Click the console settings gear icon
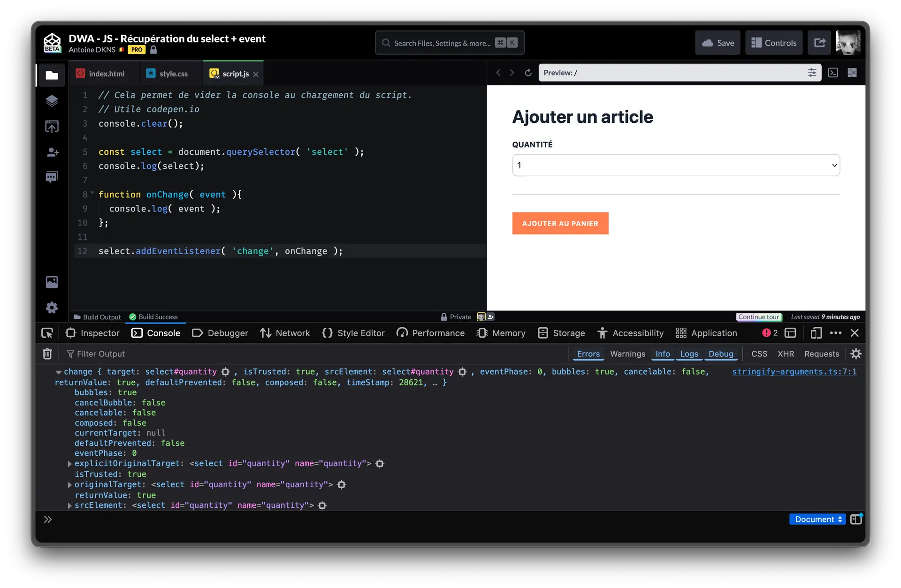Screen dimensions: 901x588 point(856,354)
